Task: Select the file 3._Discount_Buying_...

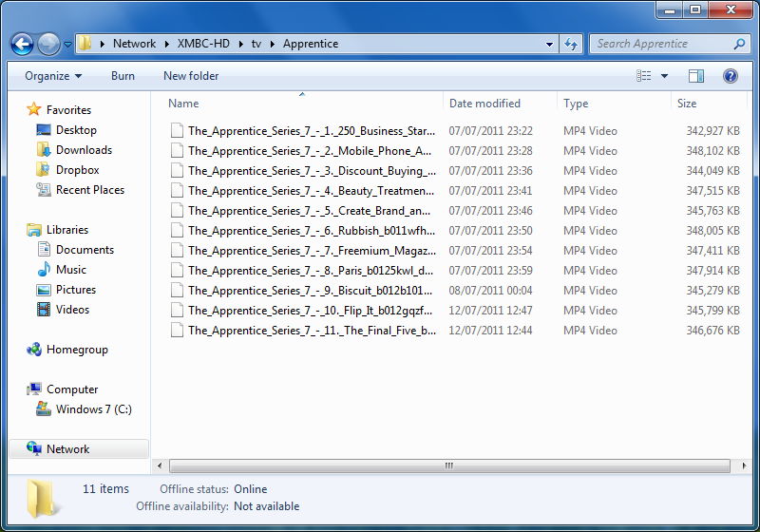Action: click(312, 171)
